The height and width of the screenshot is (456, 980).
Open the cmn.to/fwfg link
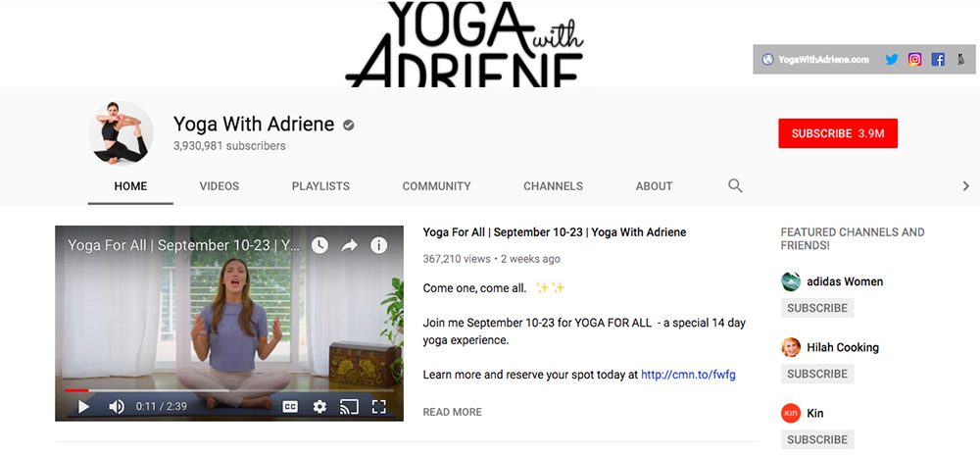[688, 375]
